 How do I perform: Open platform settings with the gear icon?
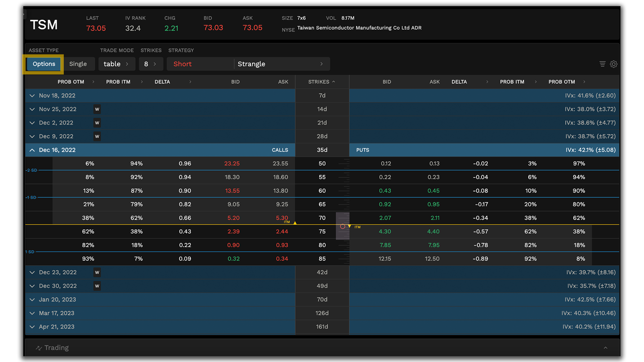click(x=613, y=64)
